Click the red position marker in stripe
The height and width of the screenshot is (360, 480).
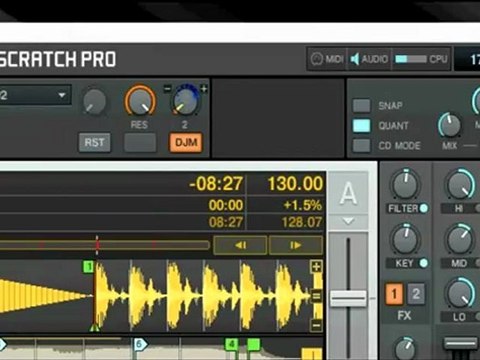click(97, 245)
